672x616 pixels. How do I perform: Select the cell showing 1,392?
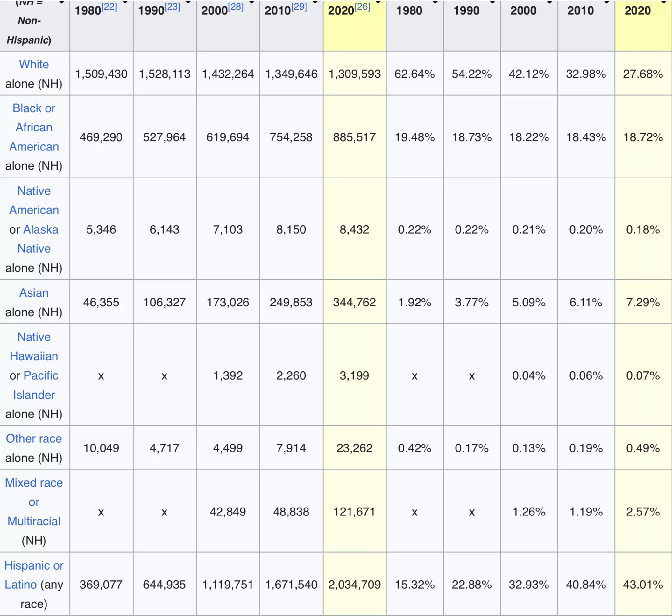[228, 375]
